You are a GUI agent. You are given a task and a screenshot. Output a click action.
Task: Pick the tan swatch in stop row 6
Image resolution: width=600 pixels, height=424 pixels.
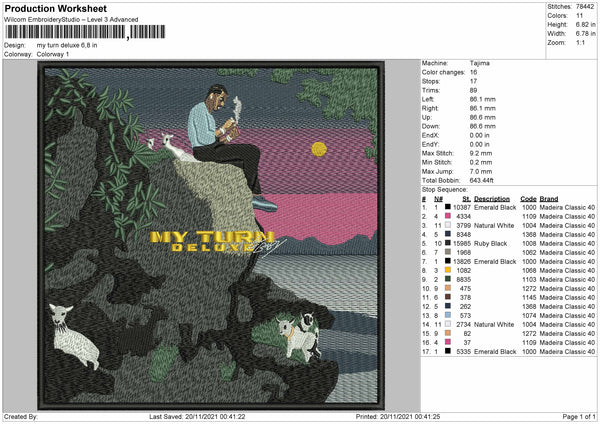[x=447, y=252]
